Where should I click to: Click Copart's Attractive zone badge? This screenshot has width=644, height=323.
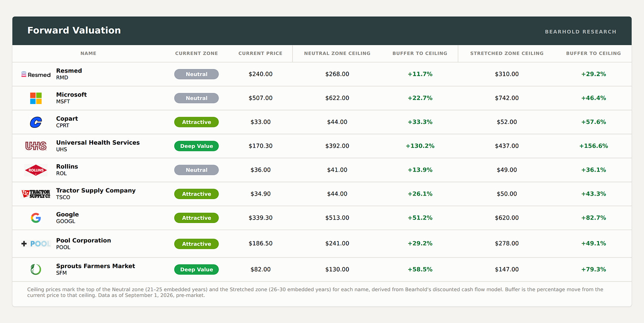(196, 122)
